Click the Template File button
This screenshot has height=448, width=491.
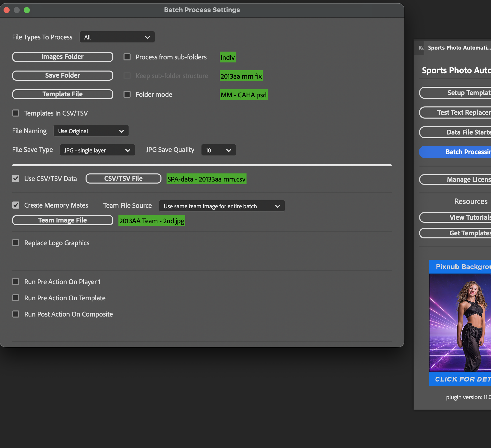[x=63, y=94]
